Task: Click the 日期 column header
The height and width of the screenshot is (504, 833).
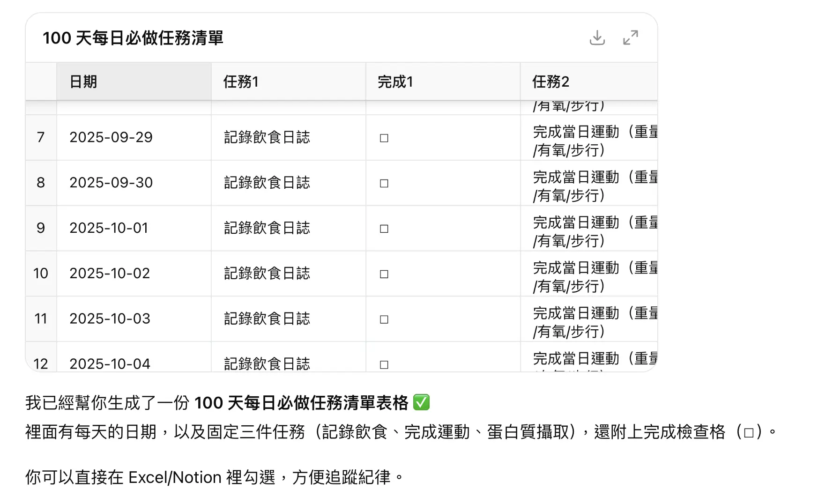Action: click(83, 82)
